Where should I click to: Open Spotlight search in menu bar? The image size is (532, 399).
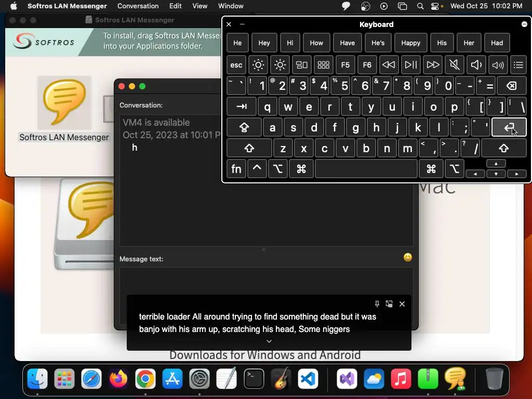click(x=420, y=6)
